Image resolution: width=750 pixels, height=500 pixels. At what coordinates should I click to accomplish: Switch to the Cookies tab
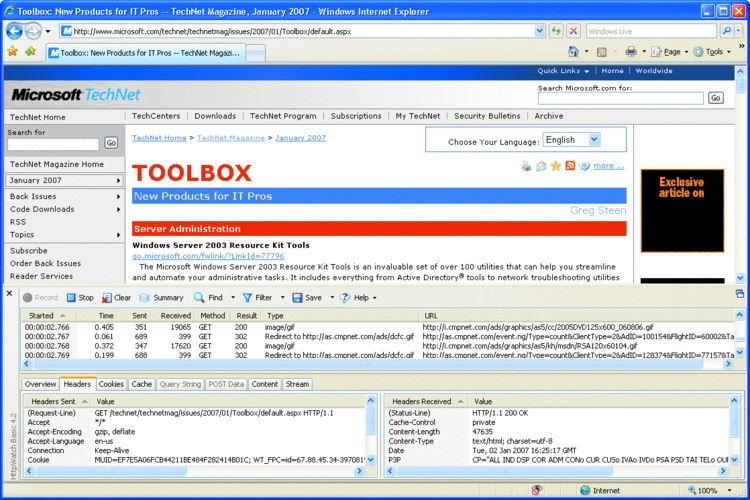(x=111, y=384)
